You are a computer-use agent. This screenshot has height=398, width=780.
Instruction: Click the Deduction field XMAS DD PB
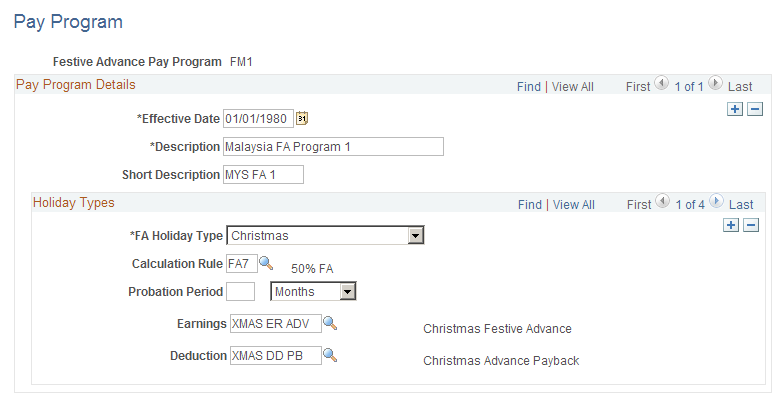[x=276, y=355]
